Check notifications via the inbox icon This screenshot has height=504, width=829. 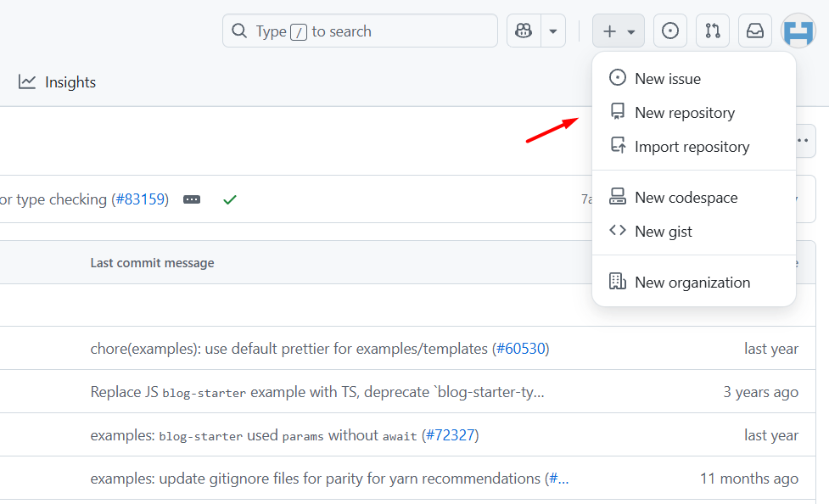754,31
